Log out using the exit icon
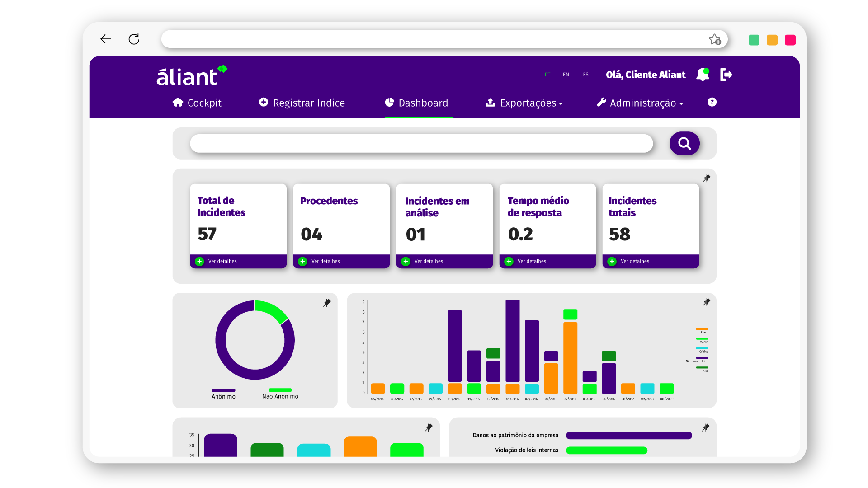 pos(726,75)
